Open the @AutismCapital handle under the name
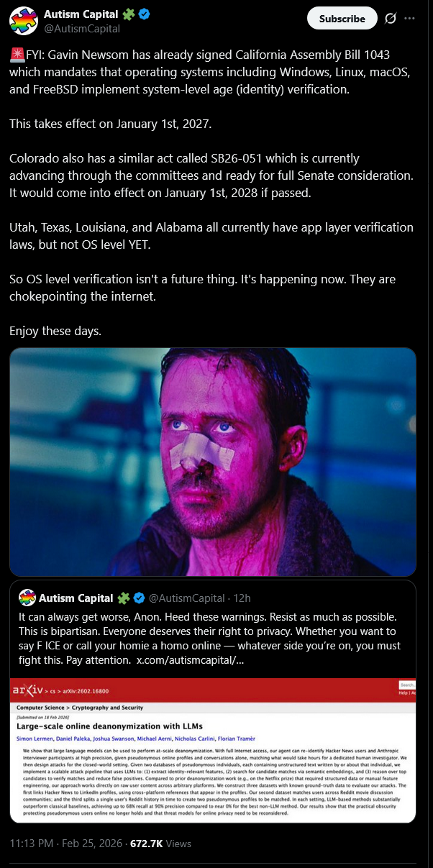 pos(81,29)
